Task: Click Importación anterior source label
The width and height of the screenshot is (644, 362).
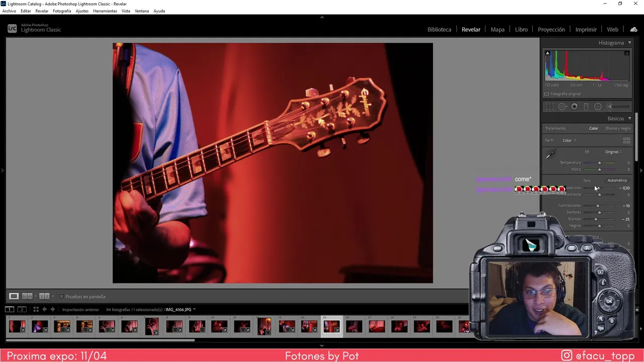Action: pyautogui.click(x=80, y=310)
